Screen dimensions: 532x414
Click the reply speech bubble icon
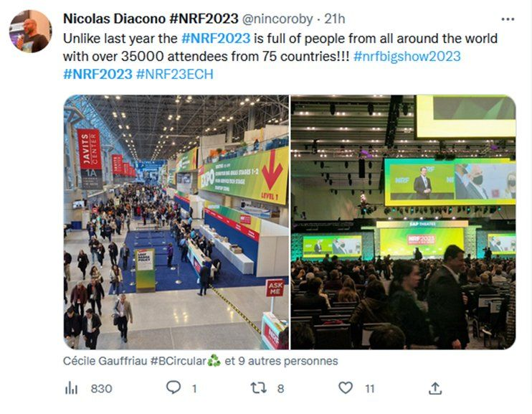pos(174,387)
